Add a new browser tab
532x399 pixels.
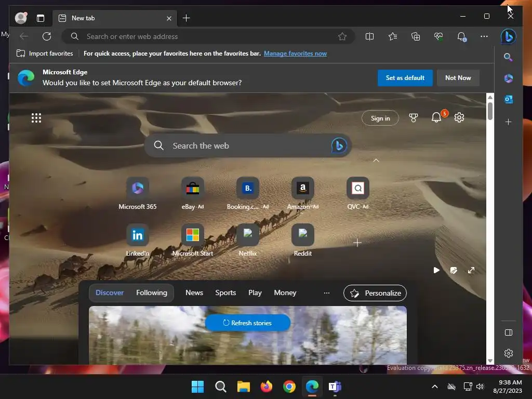187,18
